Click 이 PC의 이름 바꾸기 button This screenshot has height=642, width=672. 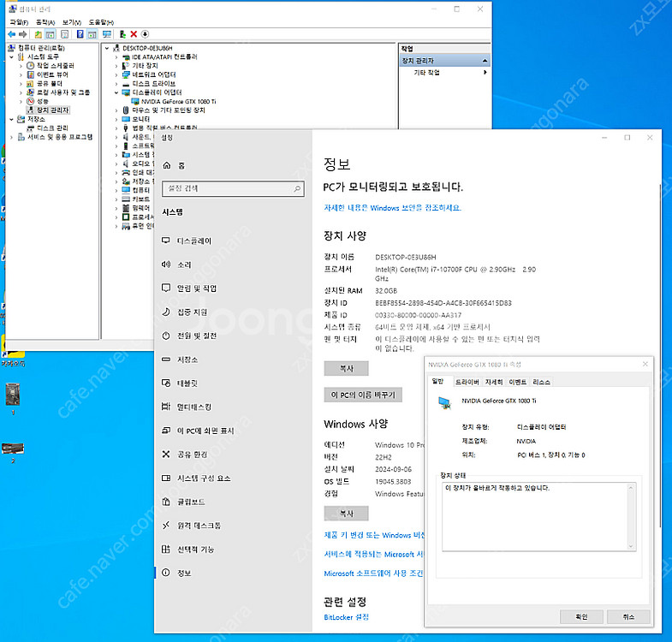pyautogui.click(x=362, y=395)
